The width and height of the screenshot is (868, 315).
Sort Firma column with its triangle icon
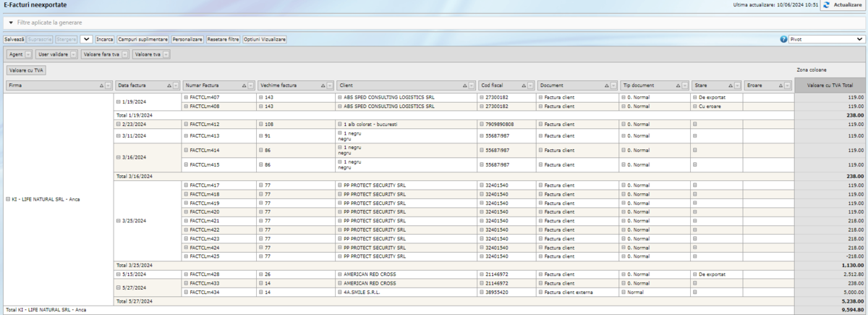point(102,85)
